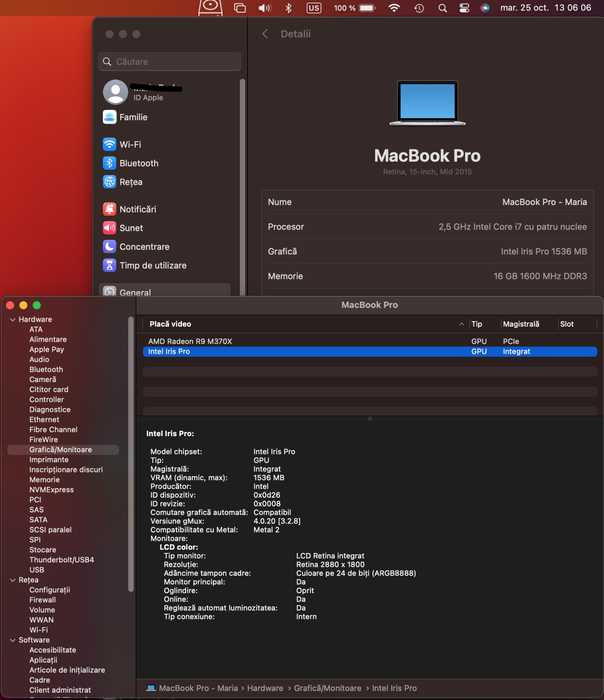The height and width of the screenshot is (700, 604).
Task: Click the laptop icon in the path bar
Action: [151, 688]
